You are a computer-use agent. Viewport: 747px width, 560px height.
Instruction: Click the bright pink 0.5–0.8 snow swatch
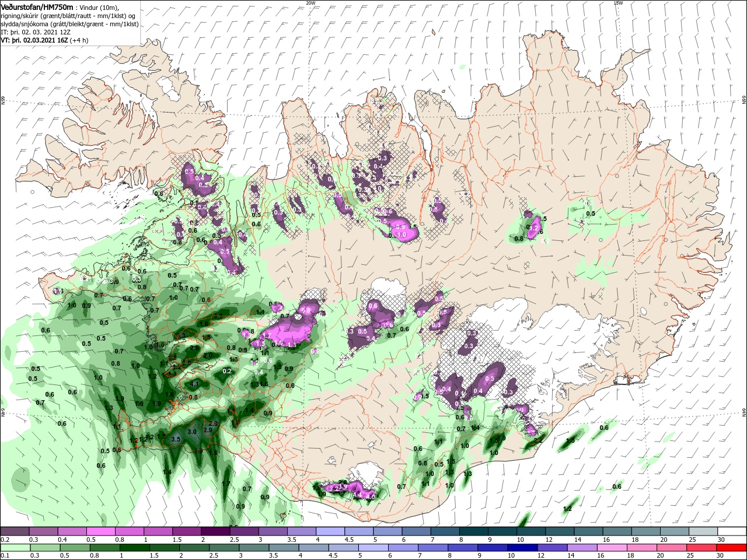click(x=100, y=531)
